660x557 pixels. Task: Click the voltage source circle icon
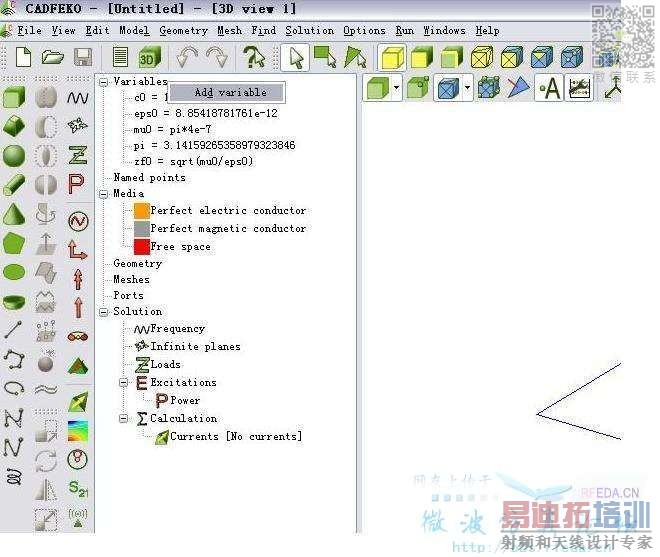pos(78,221)
